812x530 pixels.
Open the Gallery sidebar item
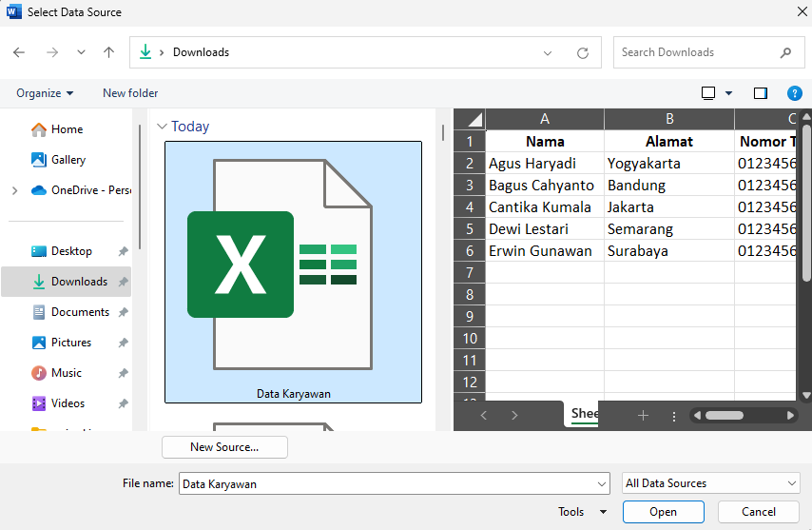[x=68, y=160]
